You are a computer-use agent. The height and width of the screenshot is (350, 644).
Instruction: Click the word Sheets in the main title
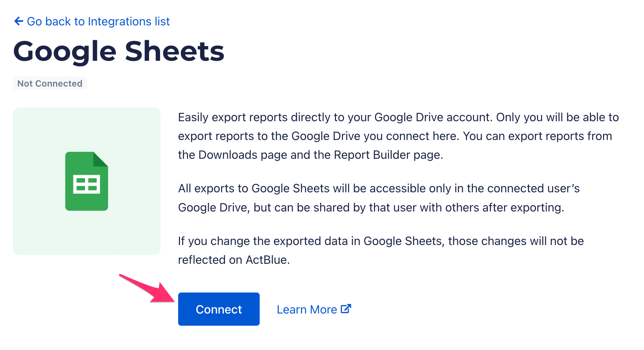pyautogui.click(x=174, y=51)
